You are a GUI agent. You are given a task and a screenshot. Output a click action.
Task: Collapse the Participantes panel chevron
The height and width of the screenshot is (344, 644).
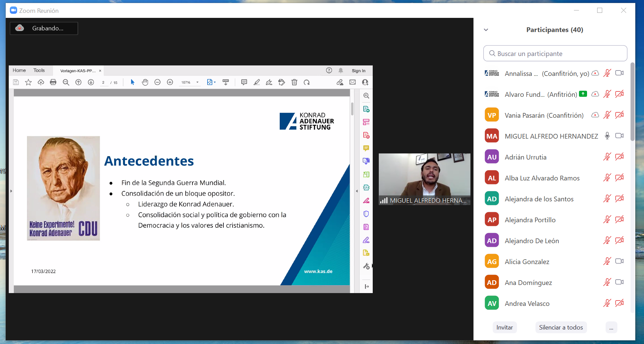(486, 30)
